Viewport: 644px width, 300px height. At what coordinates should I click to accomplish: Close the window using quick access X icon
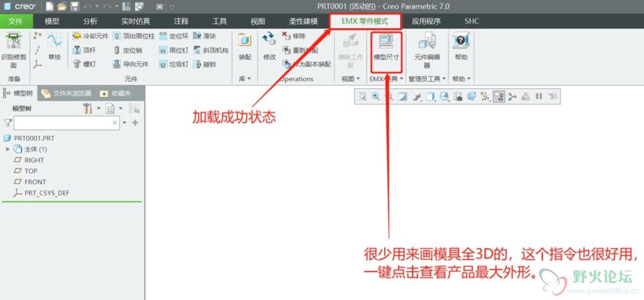[x=159, y=7]
